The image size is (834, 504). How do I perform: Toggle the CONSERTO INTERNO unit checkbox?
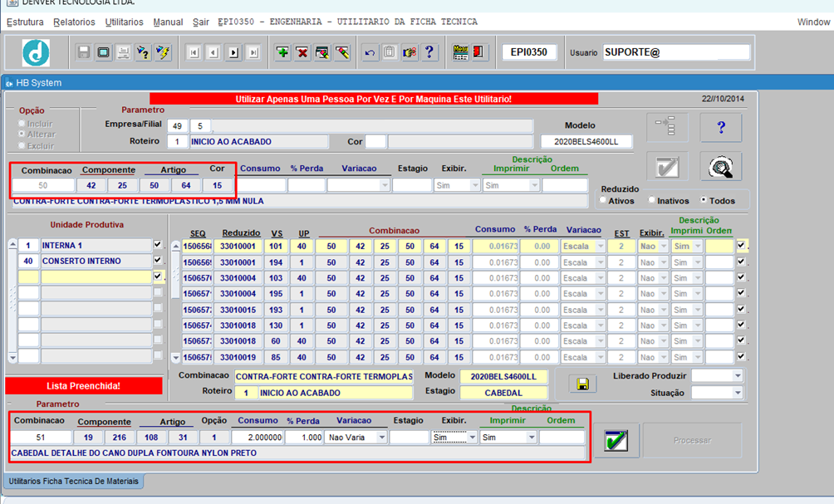coord(158,261)
